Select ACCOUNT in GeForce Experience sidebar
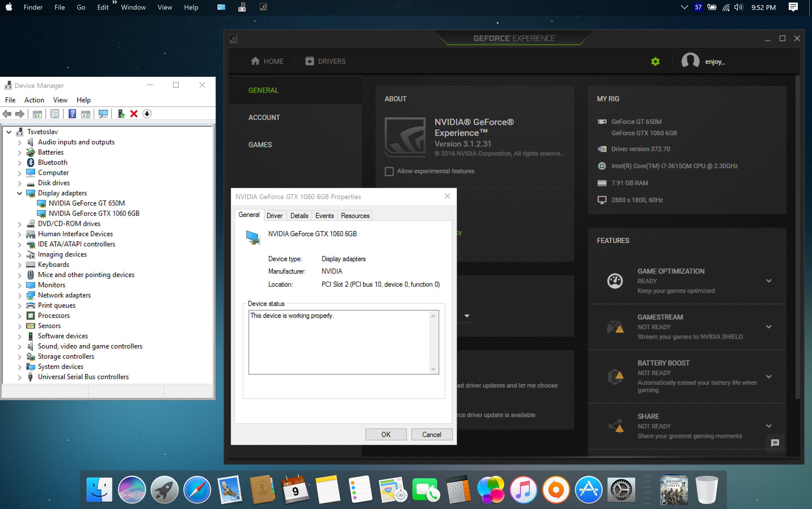This screenshot has width=812, height=509. coord(264,117)
